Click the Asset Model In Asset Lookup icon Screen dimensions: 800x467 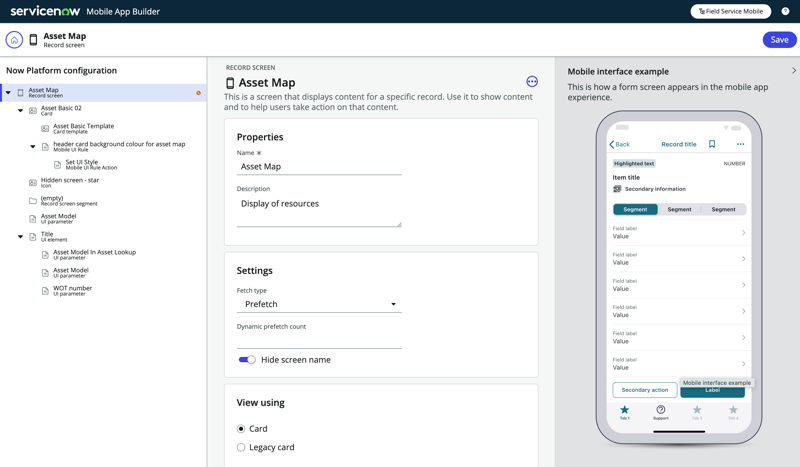pyautogui.click(x=45, y=255)
